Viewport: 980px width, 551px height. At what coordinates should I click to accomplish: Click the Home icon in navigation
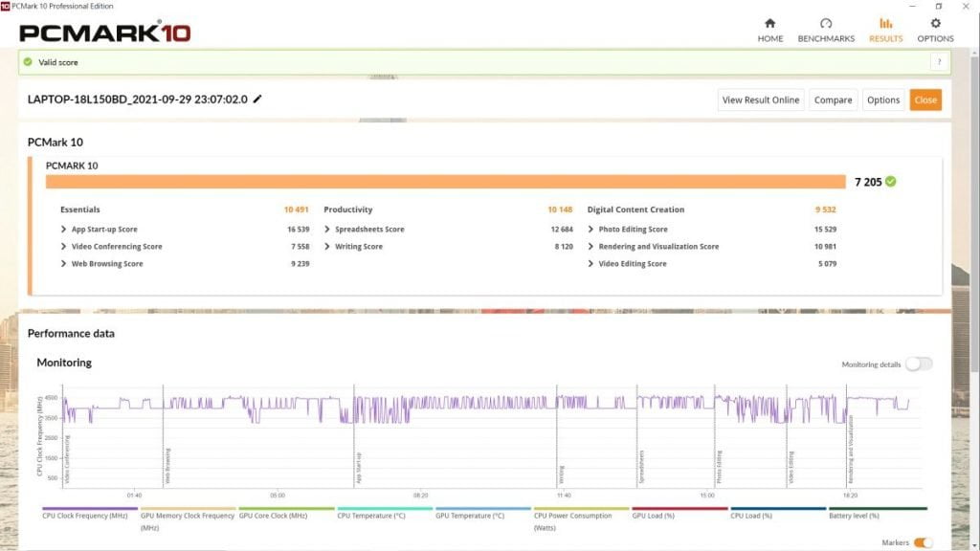(x=769, y=24)
